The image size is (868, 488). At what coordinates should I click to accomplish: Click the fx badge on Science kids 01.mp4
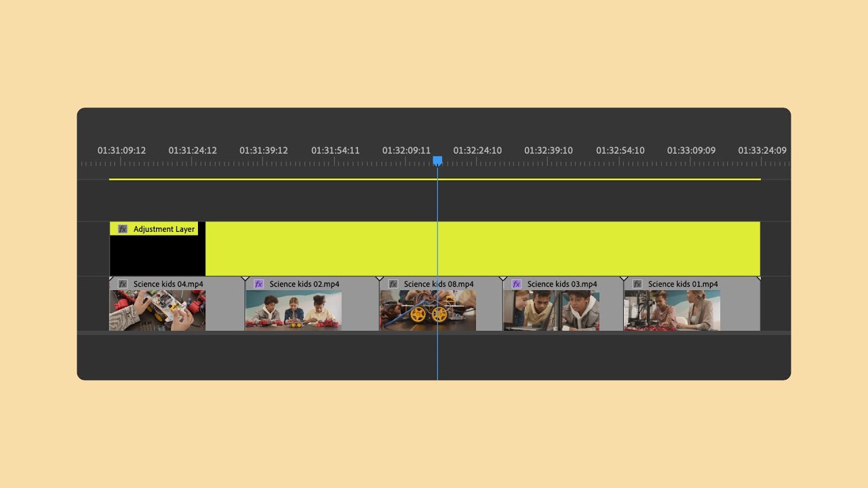(x=637, y=284)
